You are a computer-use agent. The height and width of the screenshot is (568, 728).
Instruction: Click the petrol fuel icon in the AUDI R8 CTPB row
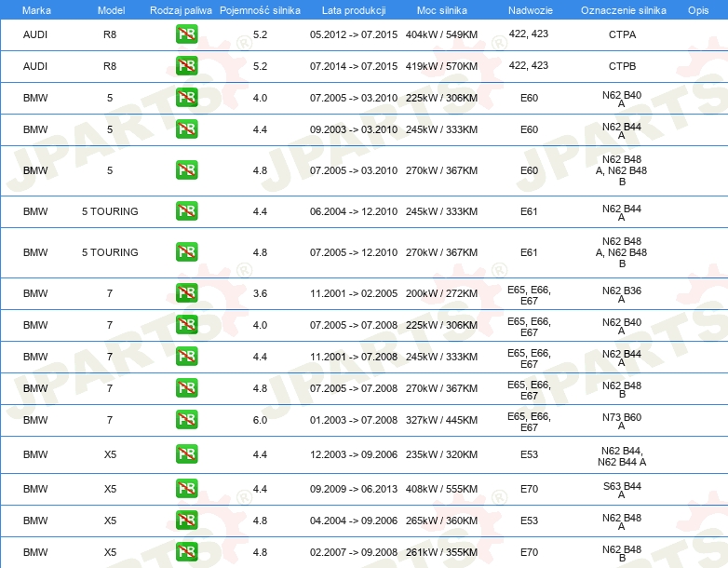tap(186, 66)
